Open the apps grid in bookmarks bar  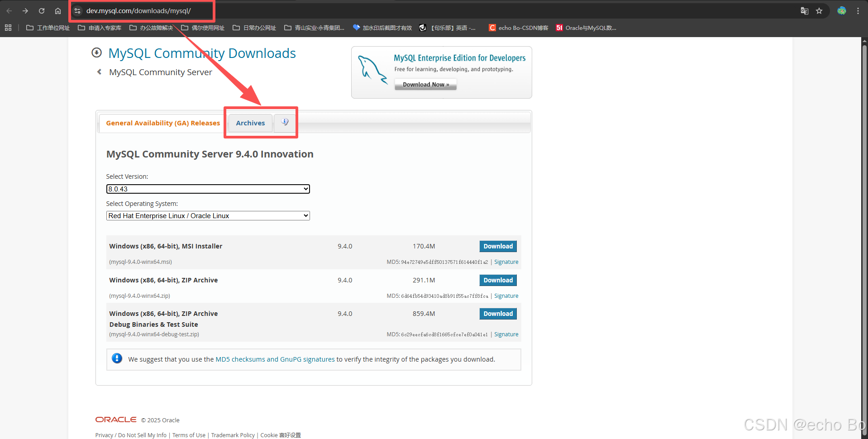(8, 28)
